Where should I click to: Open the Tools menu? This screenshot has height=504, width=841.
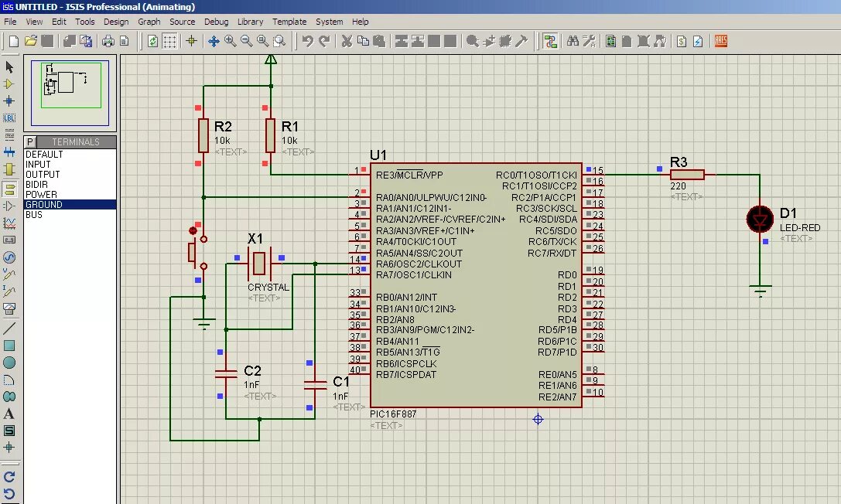point(85,22)
